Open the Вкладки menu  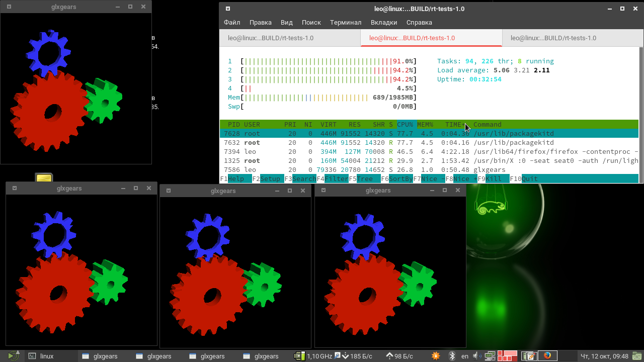tap(384, 22)
